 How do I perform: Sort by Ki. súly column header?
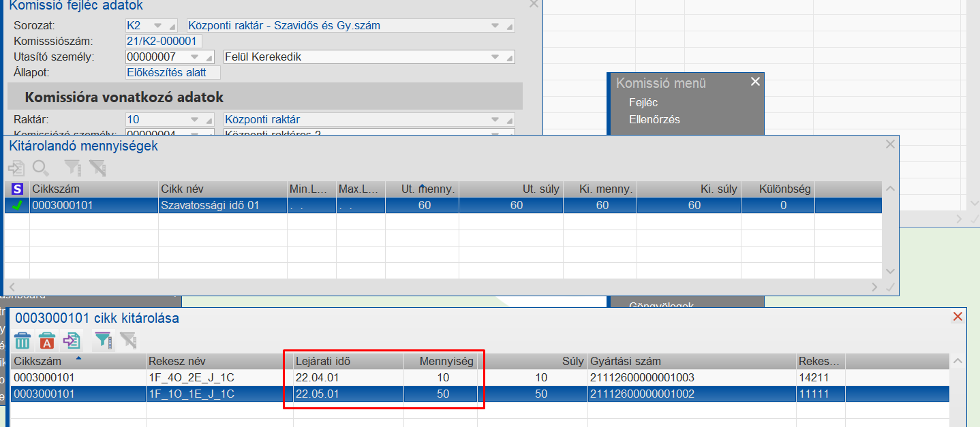tap(689, 189)
